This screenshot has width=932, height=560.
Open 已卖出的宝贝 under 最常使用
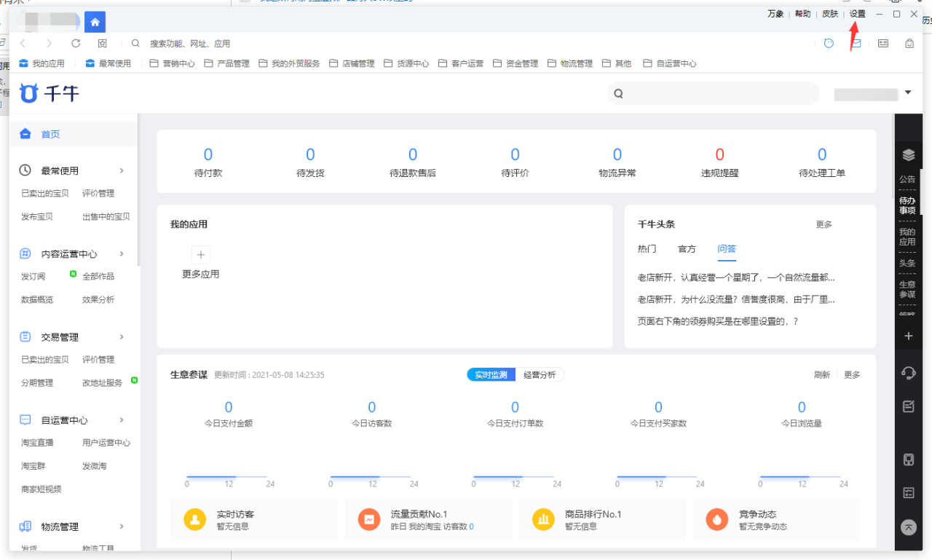(x=45, y=193)
